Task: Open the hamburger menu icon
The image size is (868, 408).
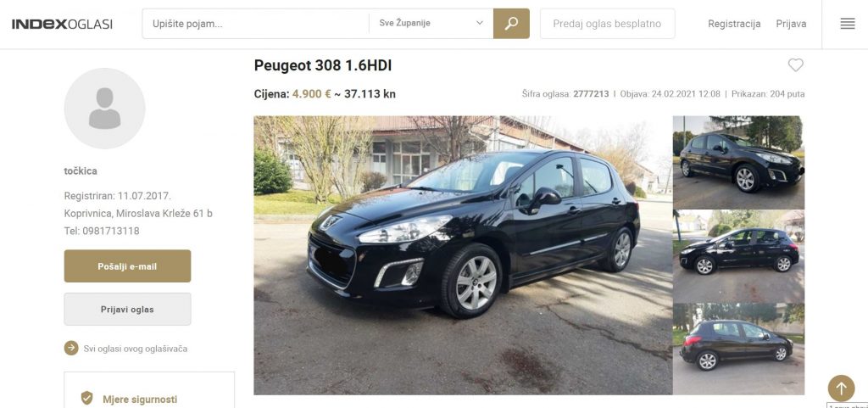Action: pyautogui.click(x=848, y=23)
